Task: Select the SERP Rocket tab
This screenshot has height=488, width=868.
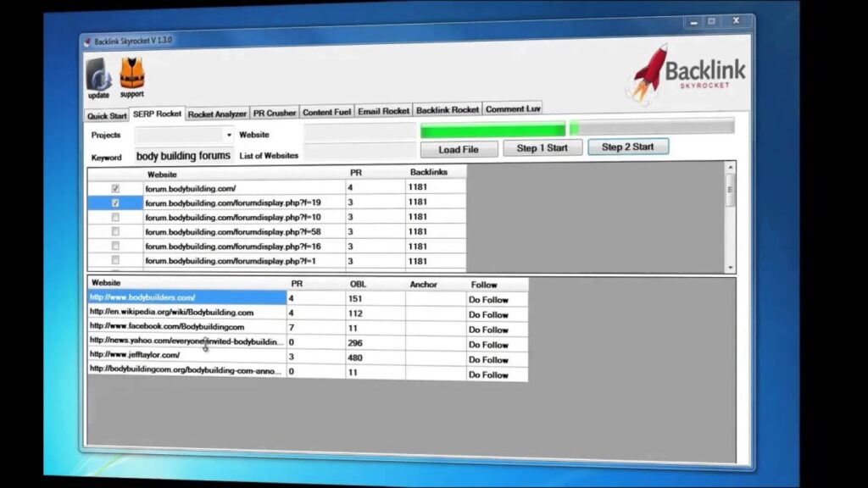Action: pyautogui.click(x=157, y=114)
